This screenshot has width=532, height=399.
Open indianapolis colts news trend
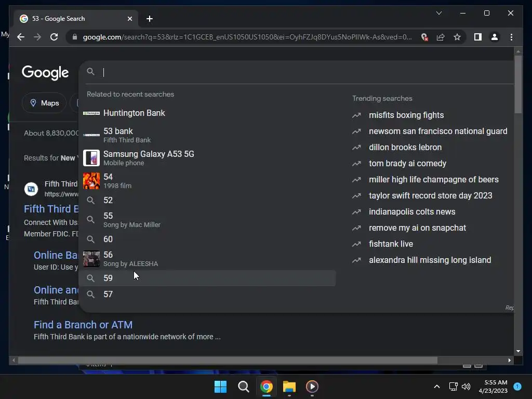(x=412, y=212)
